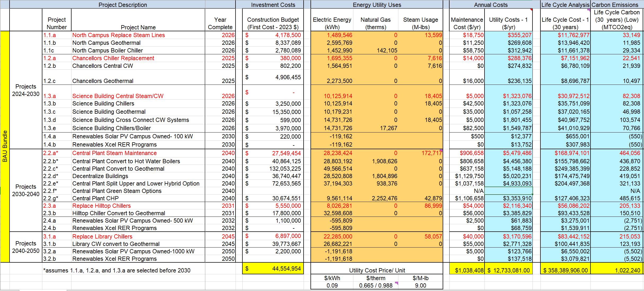Select the Year Complete column header
The height and width of the screenshot is (291, 644).
(x=220, y=23)
